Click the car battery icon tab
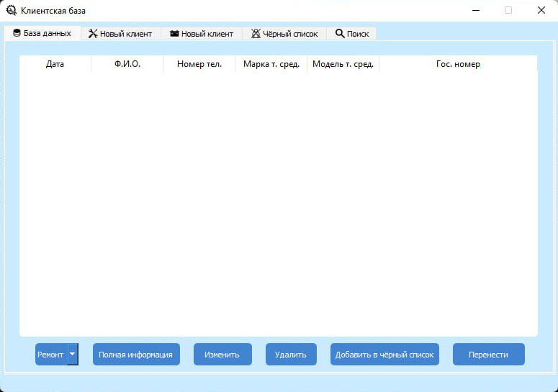Image resolution: width=558 pixels, height=392 pixels. [174, 33]
